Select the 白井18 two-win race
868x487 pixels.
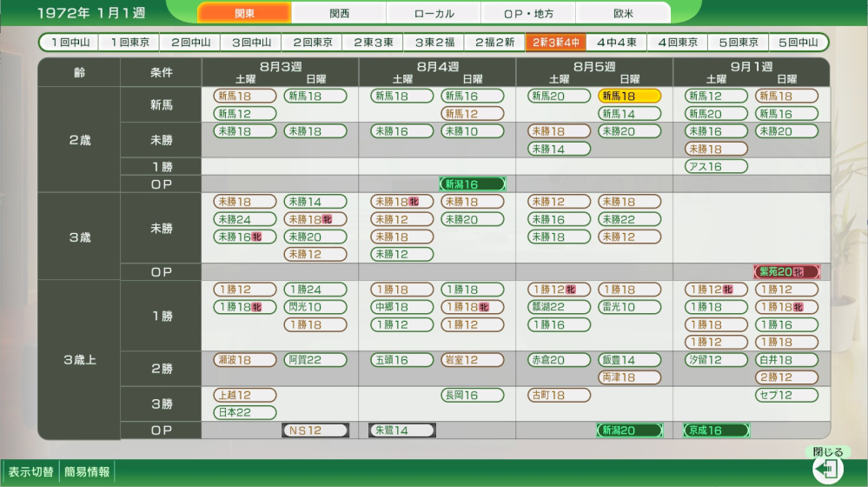click(786, 359)
